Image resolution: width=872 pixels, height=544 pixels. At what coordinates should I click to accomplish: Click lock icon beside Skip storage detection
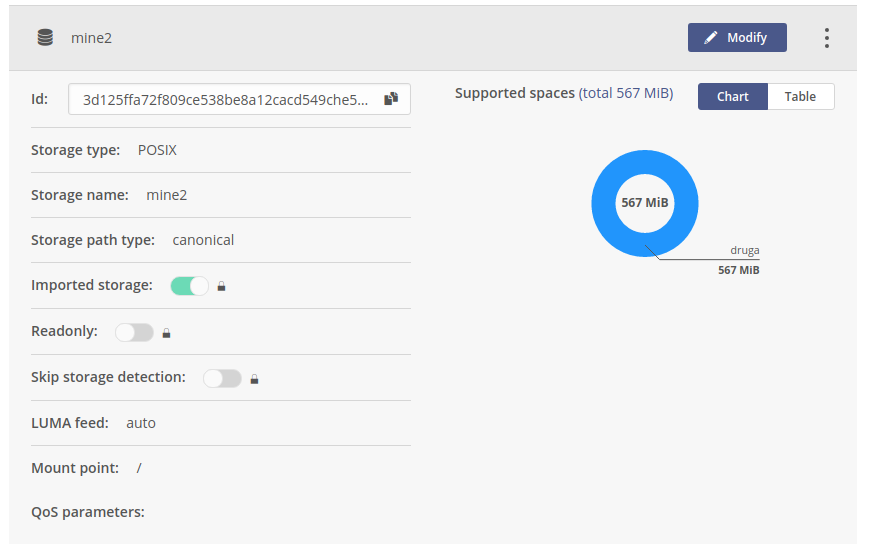pos(254,379)
